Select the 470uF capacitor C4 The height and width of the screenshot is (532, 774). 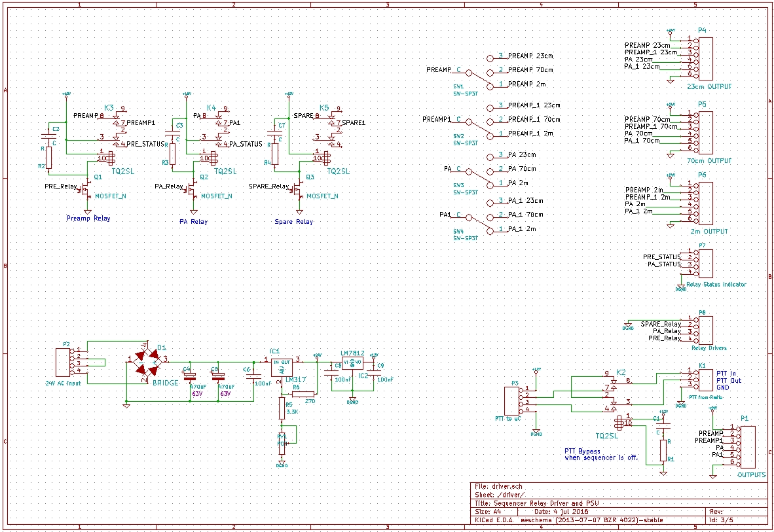point(190,376)
